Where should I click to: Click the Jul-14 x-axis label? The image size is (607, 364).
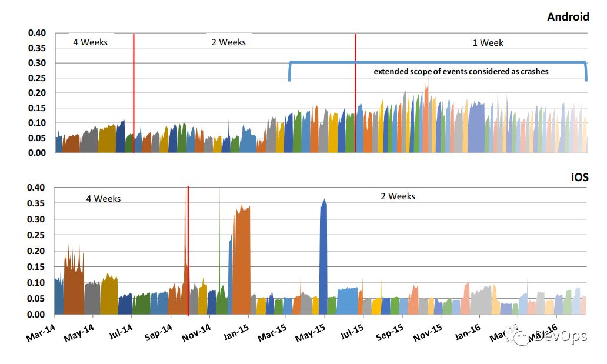click(121, 332)
